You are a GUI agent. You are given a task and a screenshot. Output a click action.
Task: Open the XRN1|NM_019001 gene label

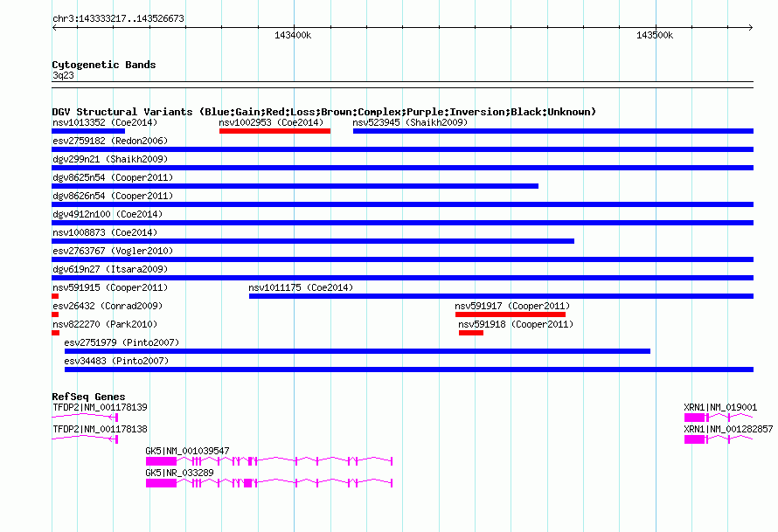pyautogui.click(x=720, y=408)
